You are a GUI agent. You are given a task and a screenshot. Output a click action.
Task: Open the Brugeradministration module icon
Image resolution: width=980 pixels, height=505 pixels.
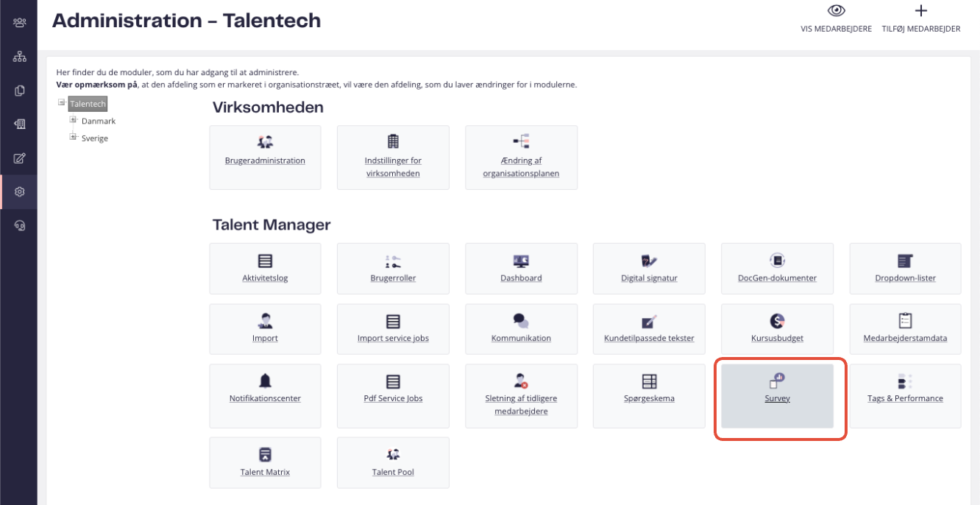tap(265, 142)
